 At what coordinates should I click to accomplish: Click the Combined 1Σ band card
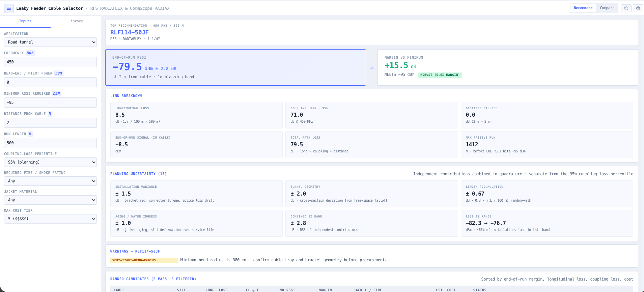371,223
